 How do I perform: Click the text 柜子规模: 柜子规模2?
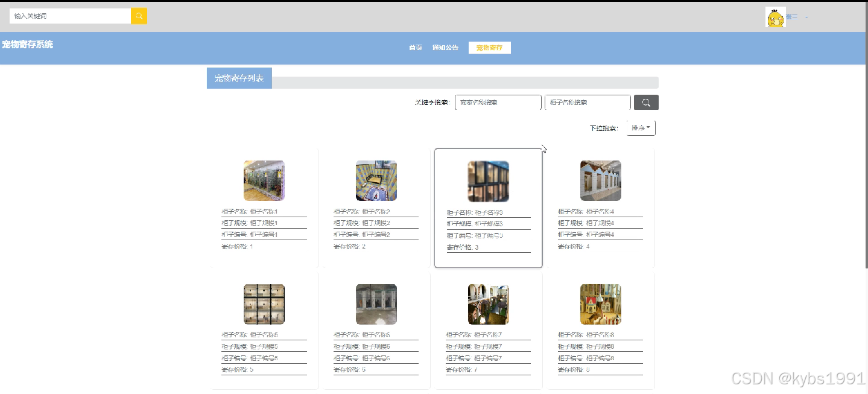click(362, 223)
